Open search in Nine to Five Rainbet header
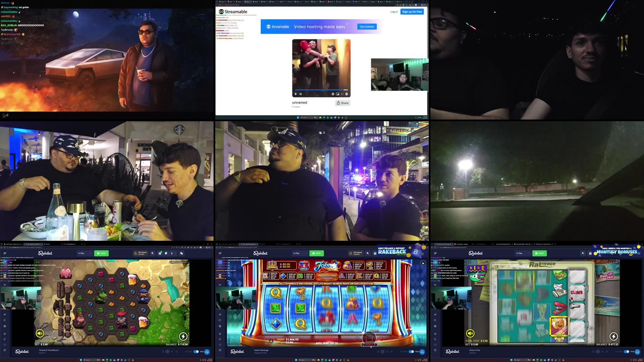 tap(583, 253)
